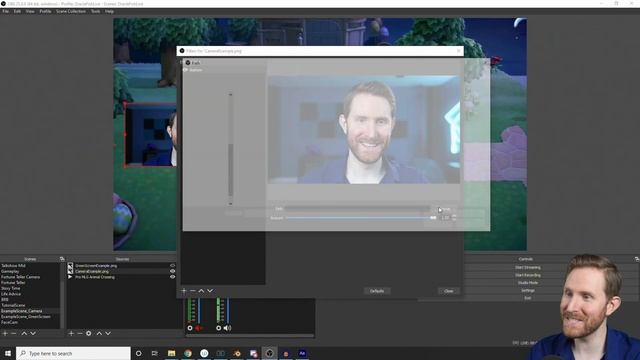Open the Tools menu
This screenshot has width=640, height=360.
(96, 11)
